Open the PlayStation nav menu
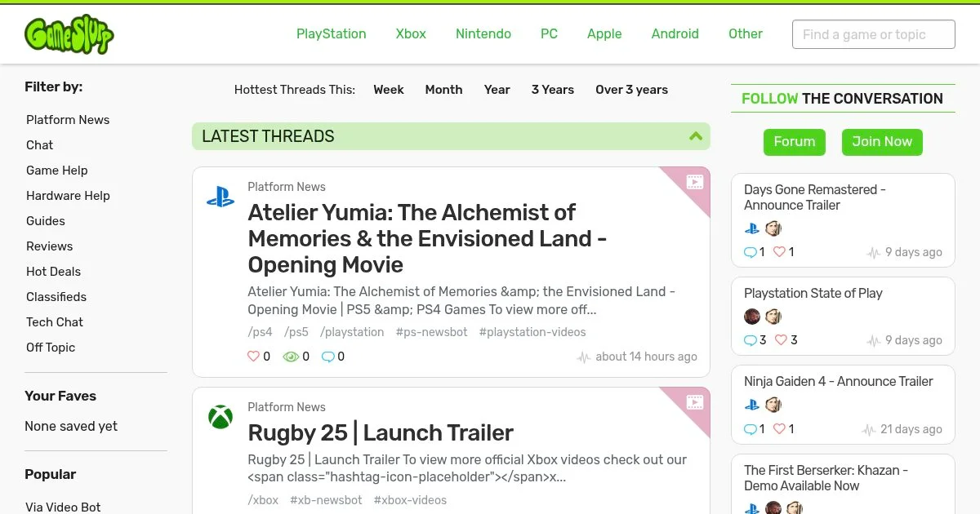This screenshot has width=980, height=514. (331, 33)
